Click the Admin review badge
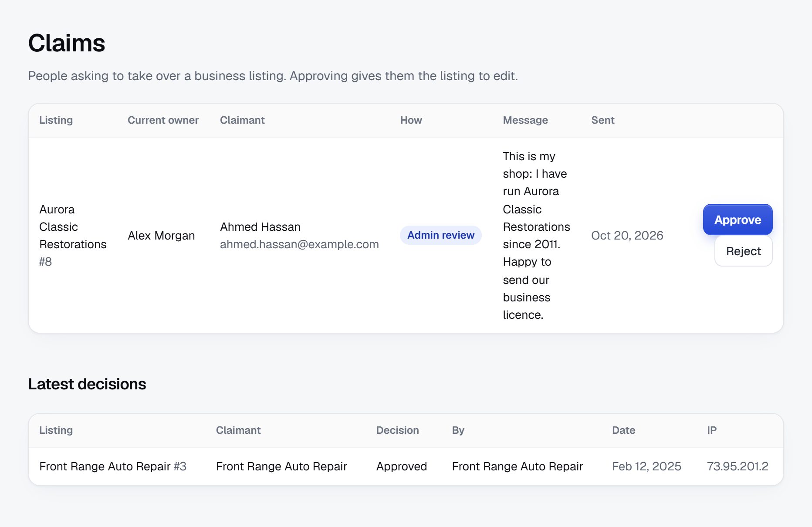The height and width of the screenshot is (527, 812). point(440,235)
